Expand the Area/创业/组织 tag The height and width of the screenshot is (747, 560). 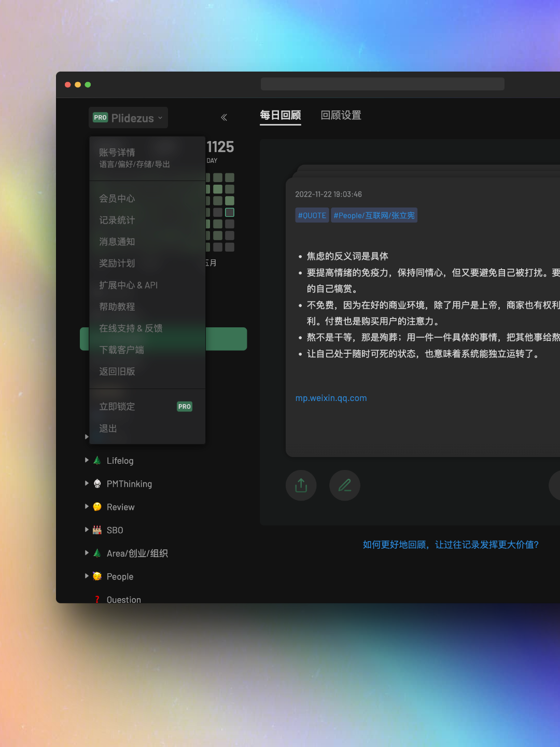click(x=87, y=553)
